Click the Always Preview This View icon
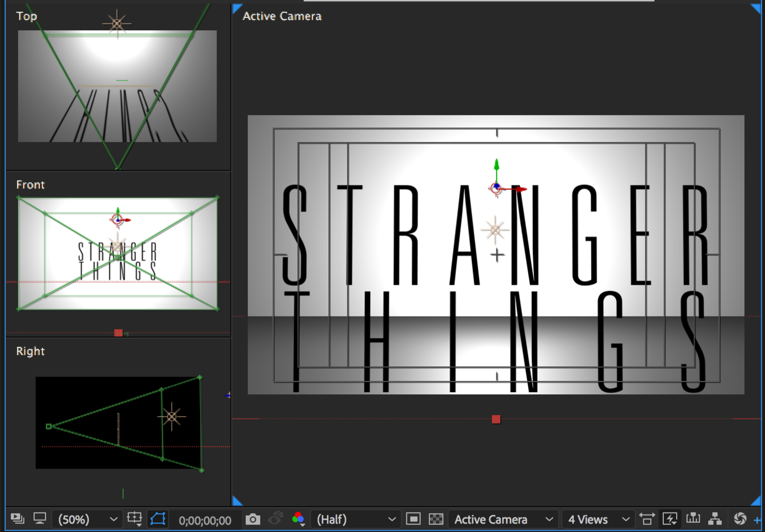The image size is (765, 532). (17, 519)
